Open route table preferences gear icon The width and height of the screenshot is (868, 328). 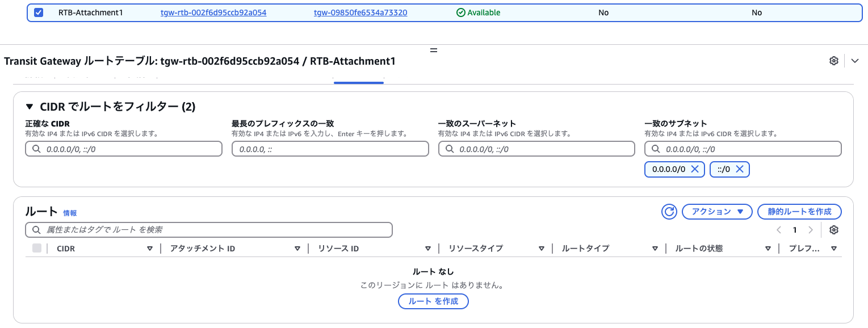tap(833, 230)
